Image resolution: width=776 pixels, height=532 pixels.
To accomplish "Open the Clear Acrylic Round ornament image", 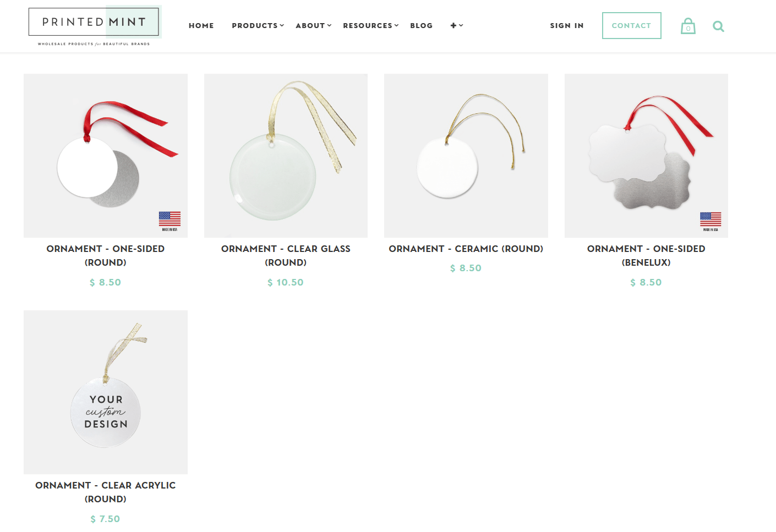I will [106, 392].
